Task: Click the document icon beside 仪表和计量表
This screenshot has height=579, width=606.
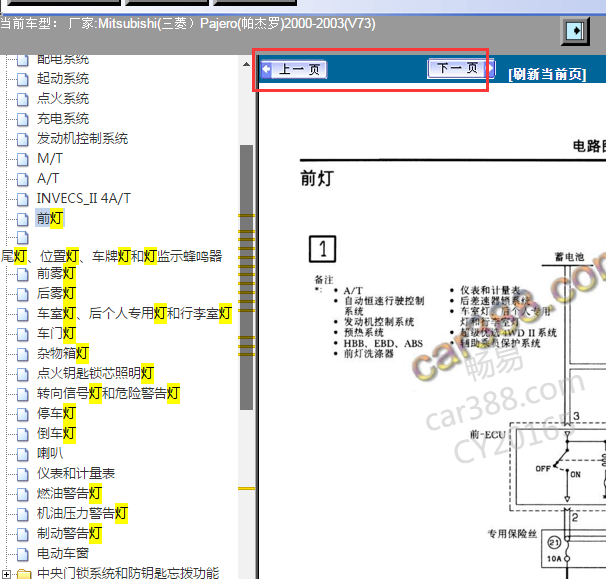Action: (x=23, y=475)
